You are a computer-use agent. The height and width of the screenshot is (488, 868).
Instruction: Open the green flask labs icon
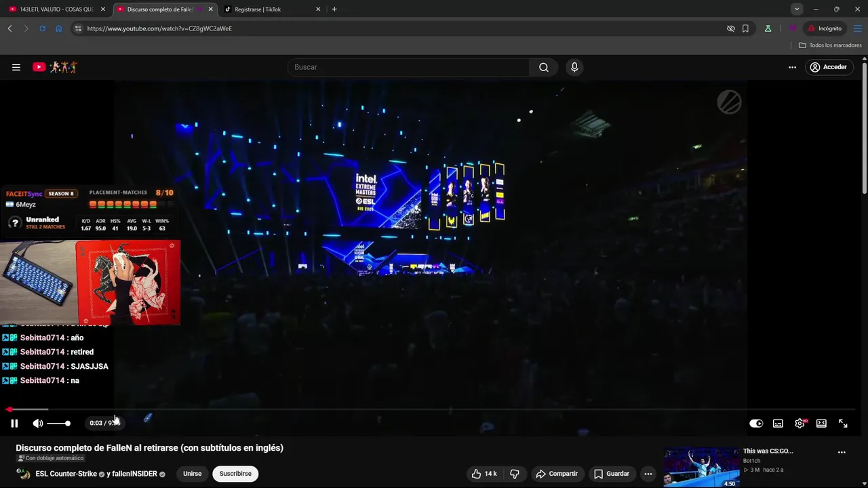(768, 28)
